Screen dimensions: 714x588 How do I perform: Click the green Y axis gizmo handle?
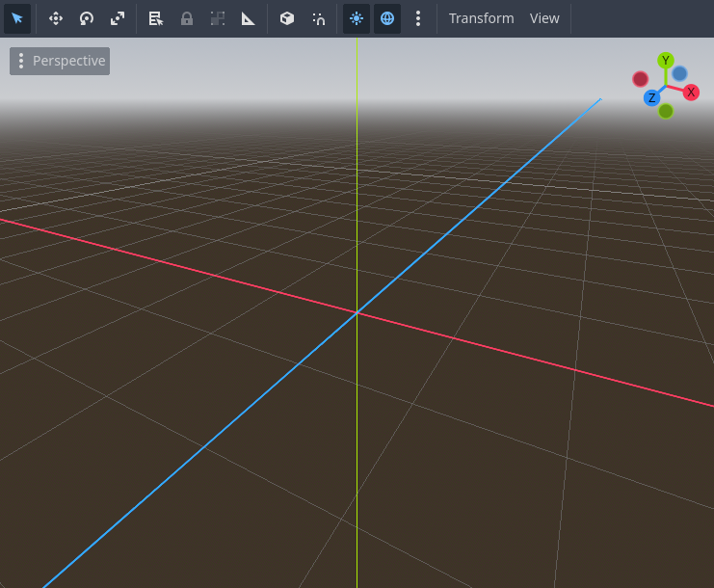(x=665, y=61)
